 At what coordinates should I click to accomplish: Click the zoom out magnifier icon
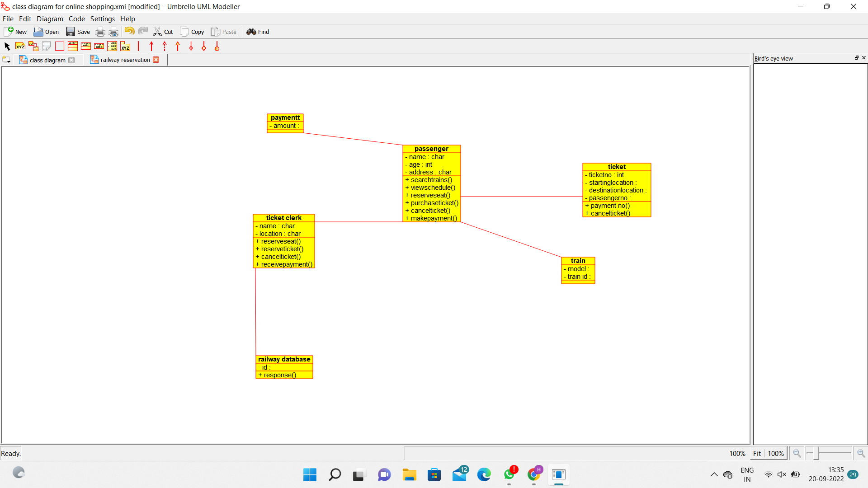[797, 453]
